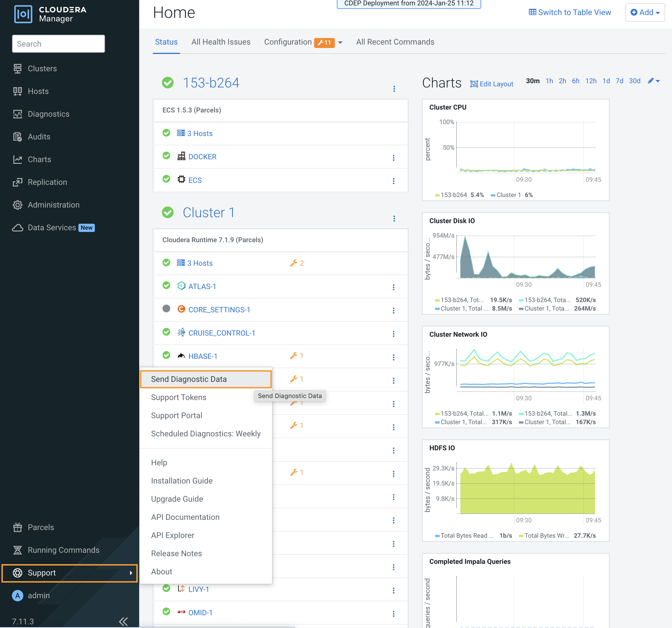Open the Replication sidebar section
The width and height of the screenshot is (672, 628).
[47, 182]
